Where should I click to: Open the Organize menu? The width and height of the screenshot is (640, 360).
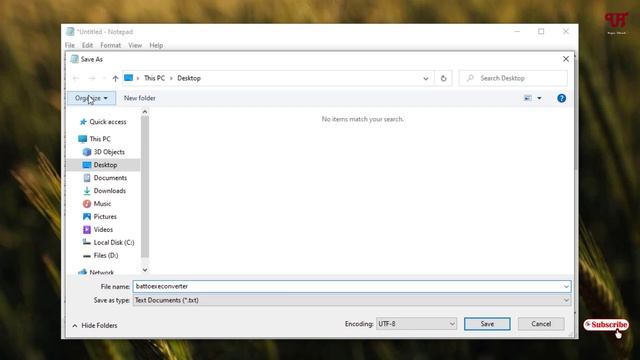click(x=91, y=98)
